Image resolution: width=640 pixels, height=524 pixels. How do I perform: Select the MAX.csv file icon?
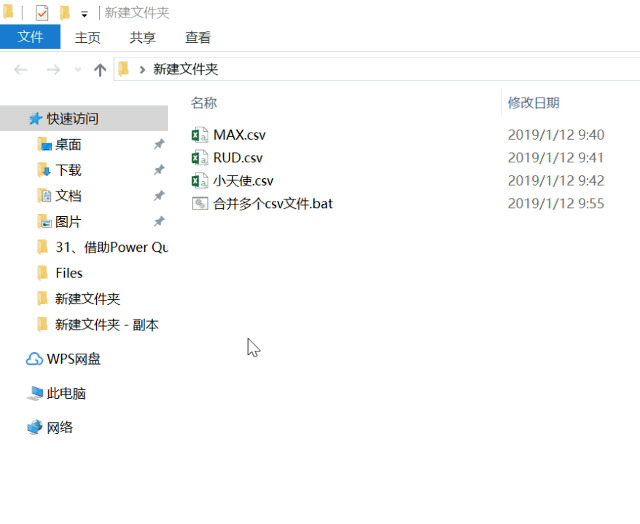coord(200,135)
